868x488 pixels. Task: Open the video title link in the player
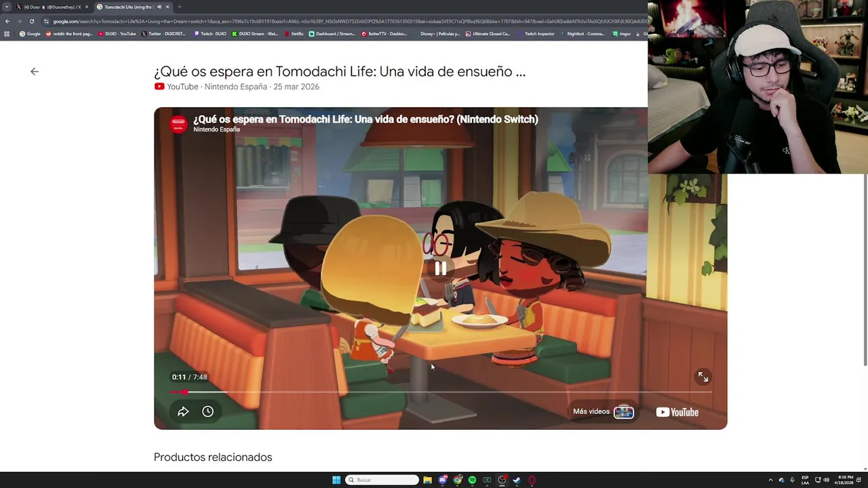click(x=366, y=119)
